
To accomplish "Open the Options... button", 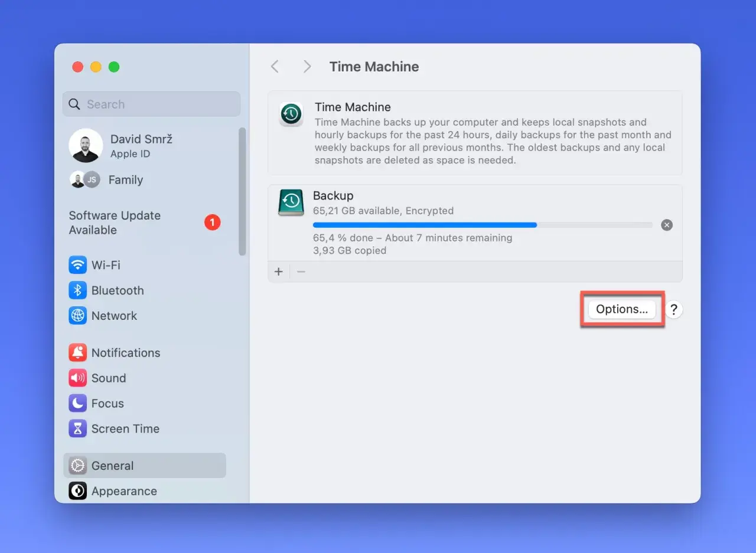I will [x=622, y=309].
